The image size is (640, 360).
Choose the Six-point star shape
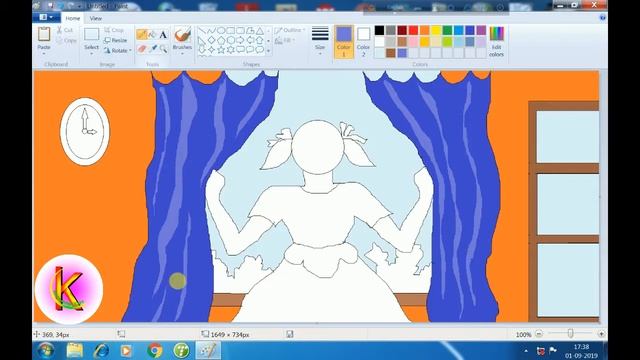pos(231,50)
